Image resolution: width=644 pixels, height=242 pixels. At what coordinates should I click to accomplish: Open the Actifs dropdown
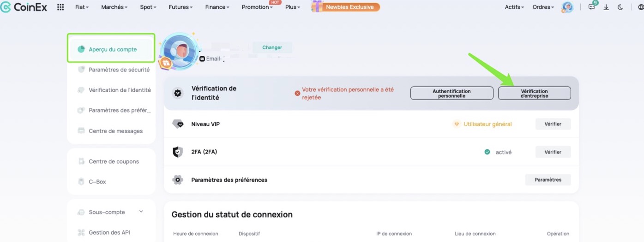click(514, 7)
